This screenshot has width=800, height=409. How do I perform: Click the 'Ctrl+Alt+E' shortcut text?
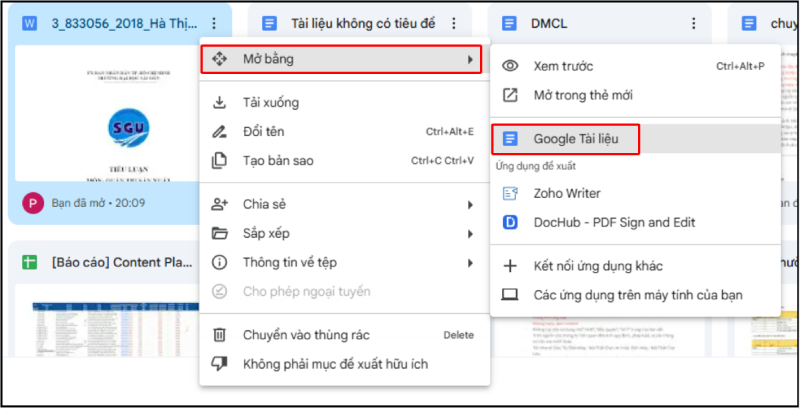click(449, 132)
